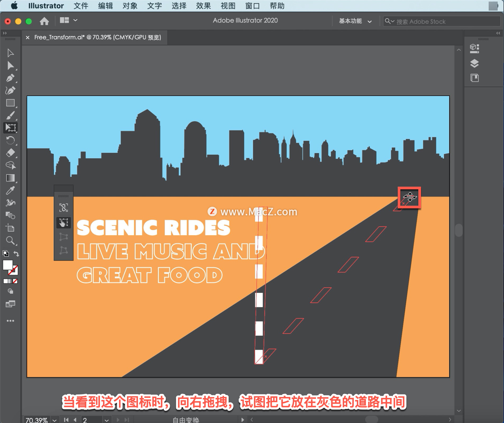Screen dimensions: 504x423
Task: Open Edit Toolbar three dots
Action: pyautogui.click(x=10, y=321)
